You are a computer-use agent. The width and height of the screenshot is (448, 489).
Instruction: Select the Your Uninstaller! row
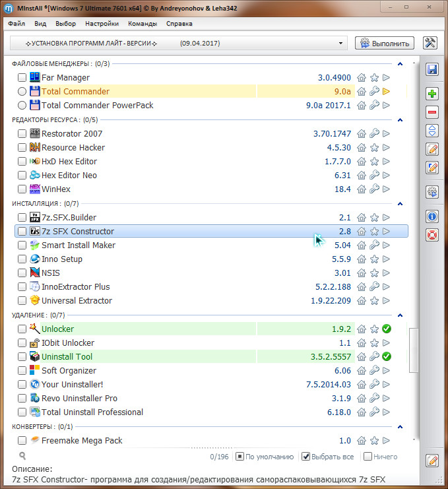(211, 385)
